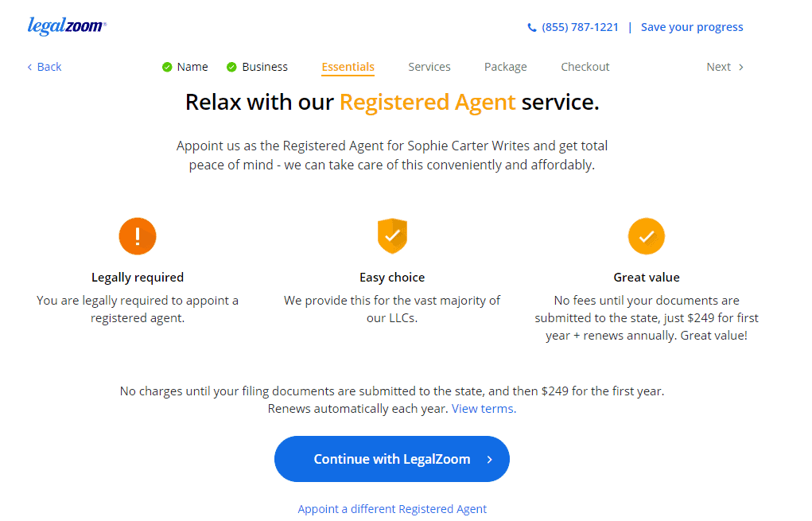Call the (855) 787-1221 phone link
The width and height of the screenshot is (812, 521).
coord(580,27)
